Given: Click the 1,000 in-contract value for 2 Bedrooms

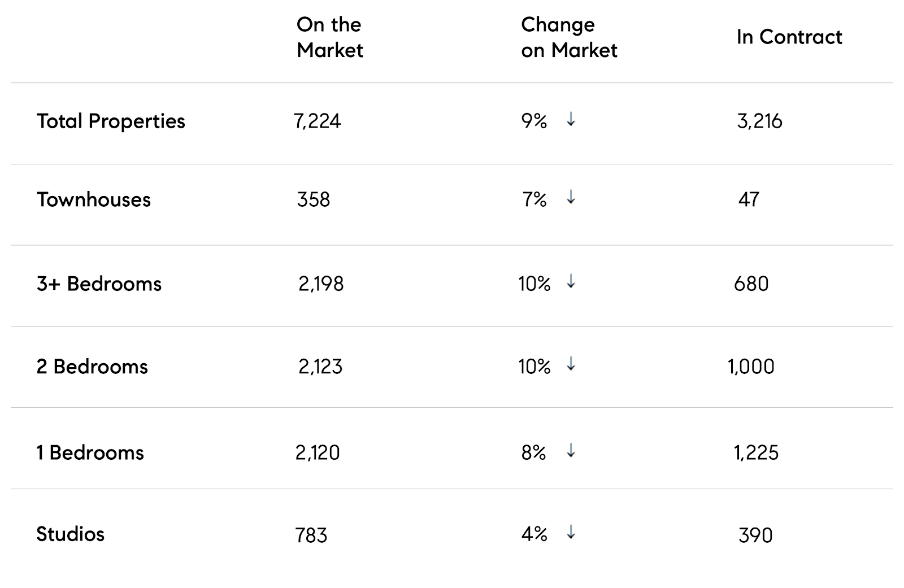Looking at the screenshot, I should (751, 367).
